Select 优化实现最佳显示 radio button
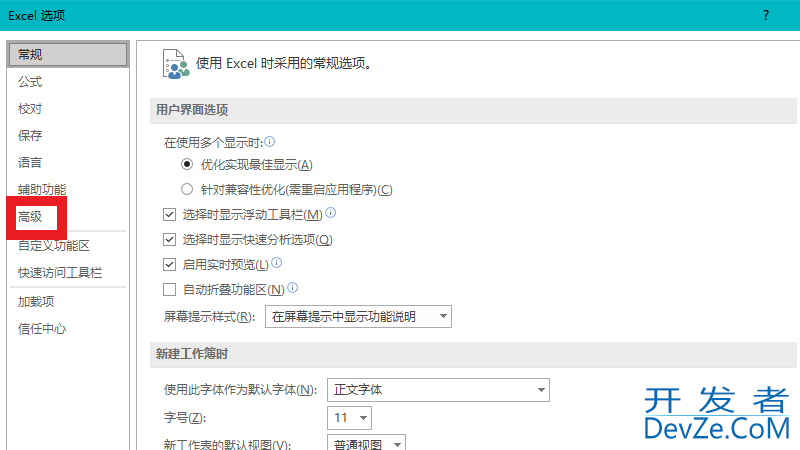800x450 pixels. (x=187, y=164)
